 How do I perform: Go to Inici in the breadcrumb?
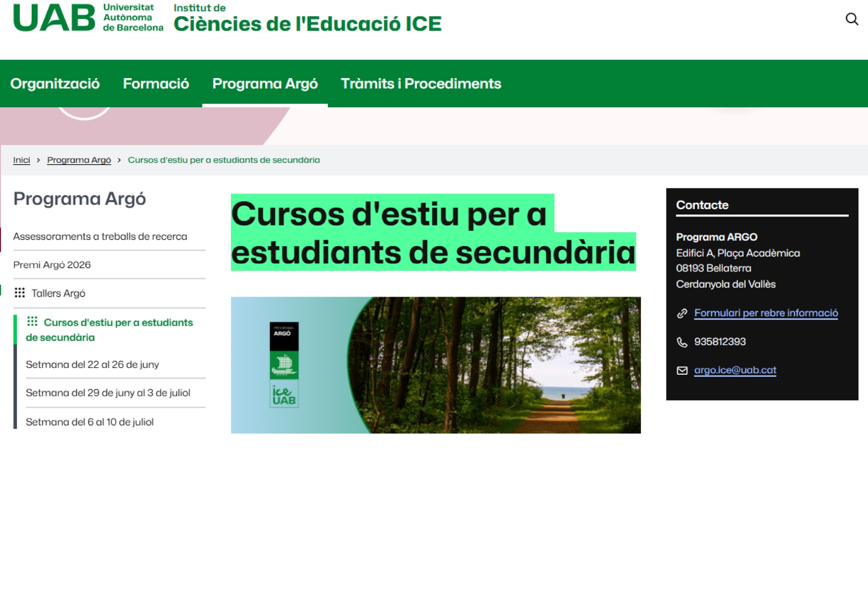tap(21, 160)
